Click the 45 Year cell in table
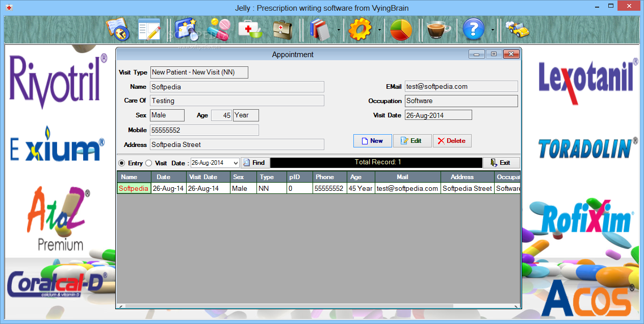Screen dimensions: 644x324 pyautogui.click(x=361, y=188)
